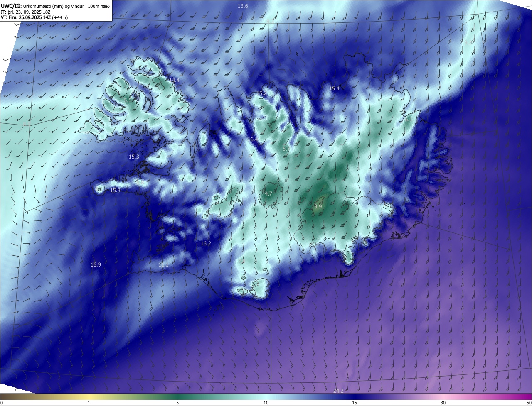532x406 pixels.
Task: Click the 14.4 value over the Westfjords
Action: point(174,80)
